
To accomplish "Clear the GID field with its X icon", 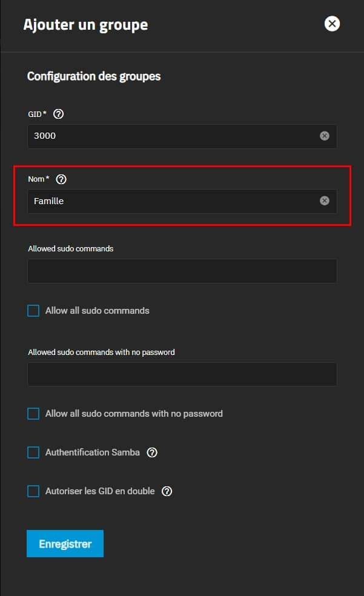I will tap(325, 136).
